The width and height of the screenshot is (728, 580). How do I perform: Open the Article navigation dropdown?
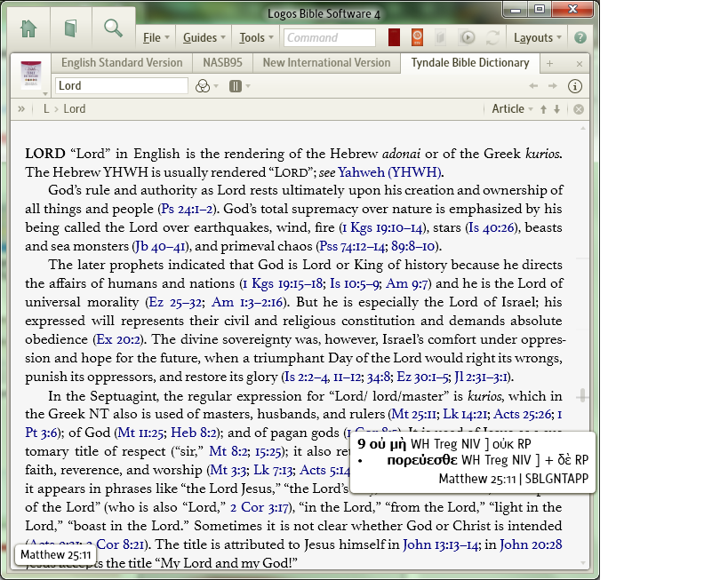pyautogui.click(x=512, y=108)
